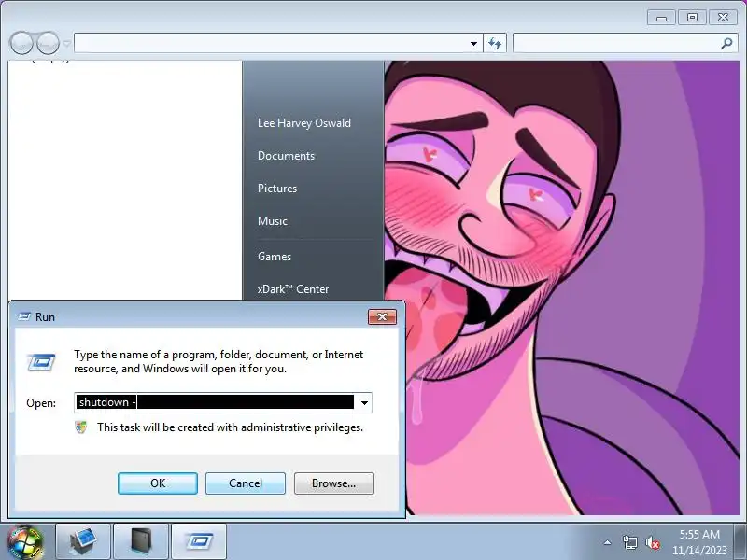Close the Run dialog with the X
Viewport: 747px width, 560px height.
[382, 316]
